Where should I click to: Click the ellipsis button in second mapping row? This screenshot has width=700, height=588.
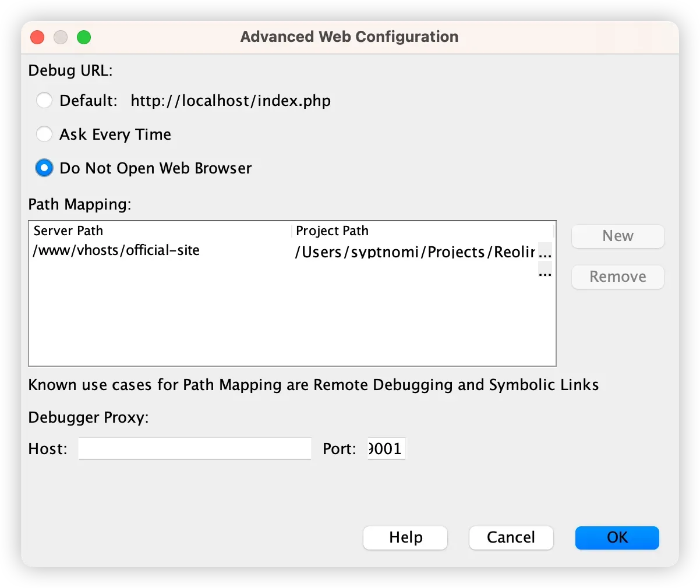[x=545, y=271]
